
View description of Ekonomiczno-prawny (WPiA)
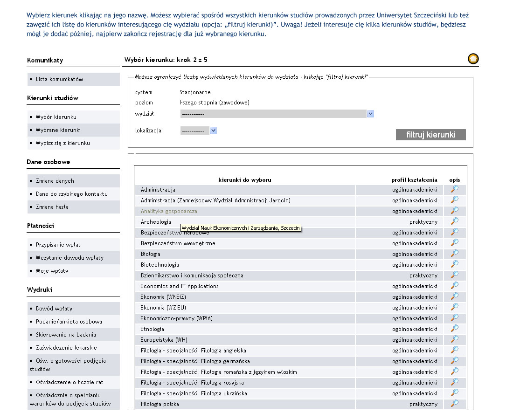click(x=454, y=318)
